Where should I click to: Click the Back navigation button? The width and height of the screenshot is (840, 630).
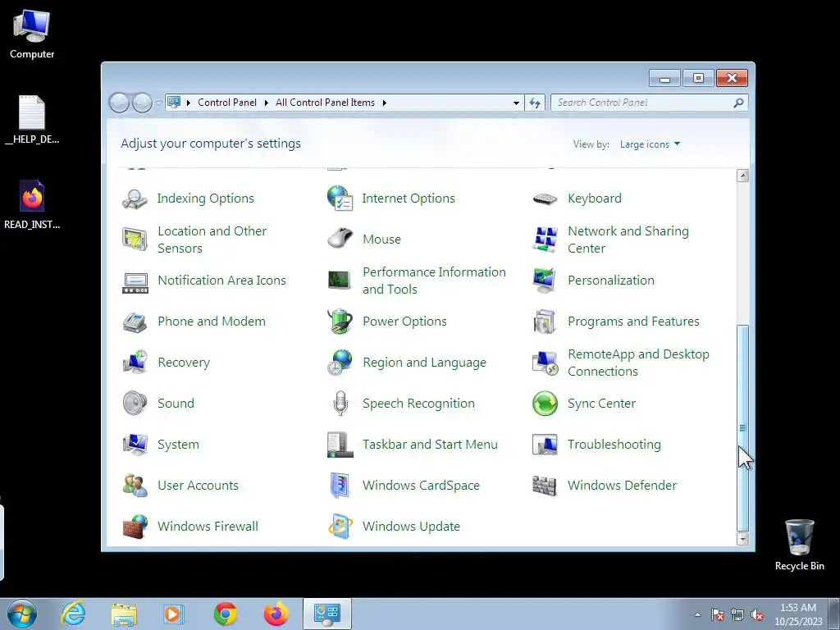pos(119,103)
